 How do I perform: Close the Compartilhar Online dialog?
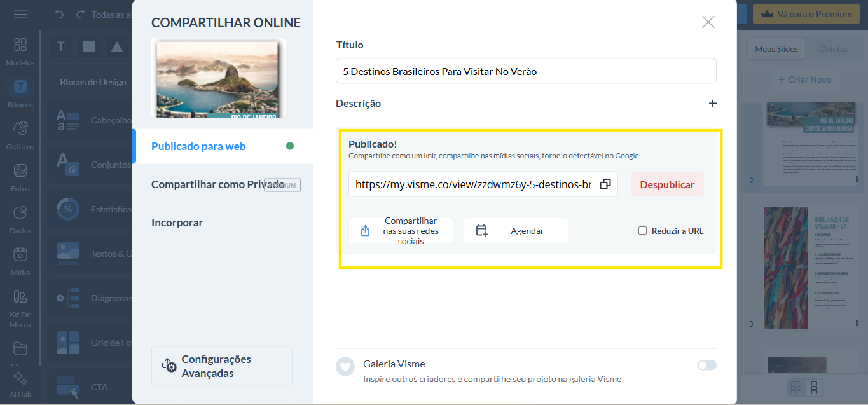[708, 22]
